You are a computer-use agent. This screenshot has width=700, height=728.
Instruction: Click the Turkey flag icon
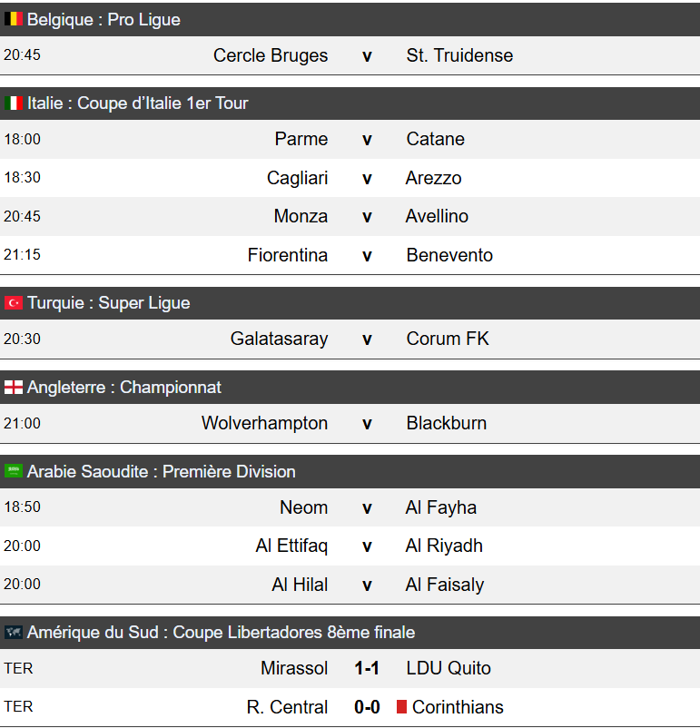[x=14, y=302]
